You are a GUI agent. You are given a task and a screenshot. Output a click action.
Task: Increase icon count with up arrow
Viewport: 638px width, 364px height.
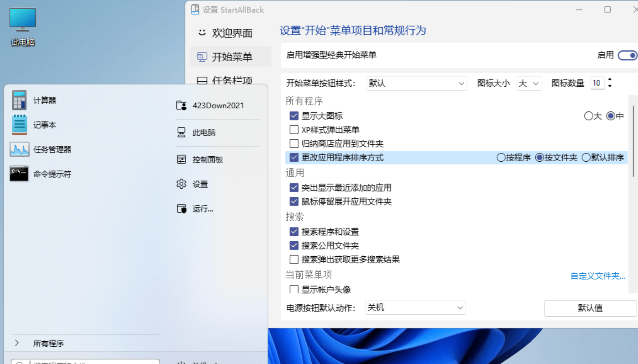point(610,80)
